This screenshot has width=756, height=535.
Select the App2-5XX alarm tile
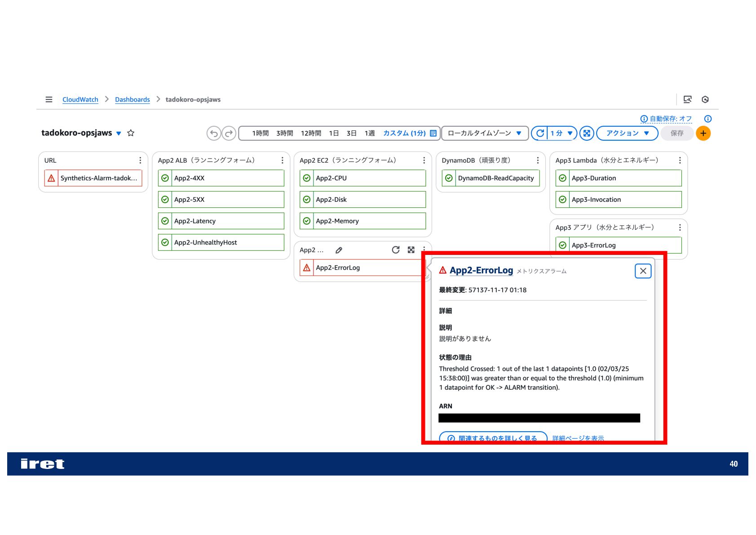(221, 200)
